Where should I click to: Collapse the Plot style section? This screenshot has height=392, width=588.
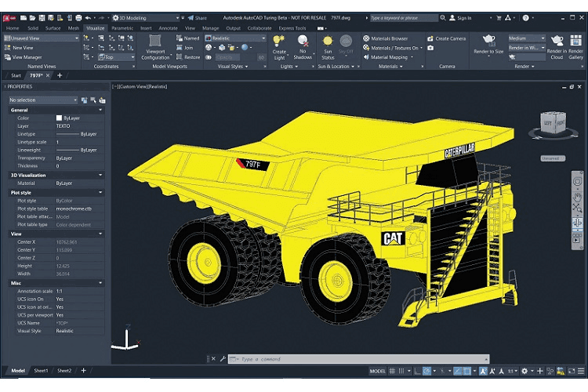(100, 192)
